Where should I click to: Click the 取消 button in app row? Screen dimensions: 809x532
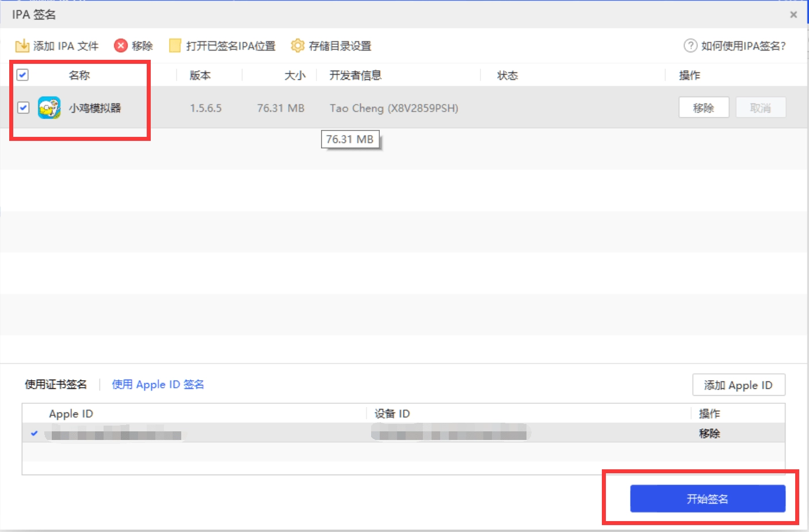pyautogui.click(x=760, y=108)
